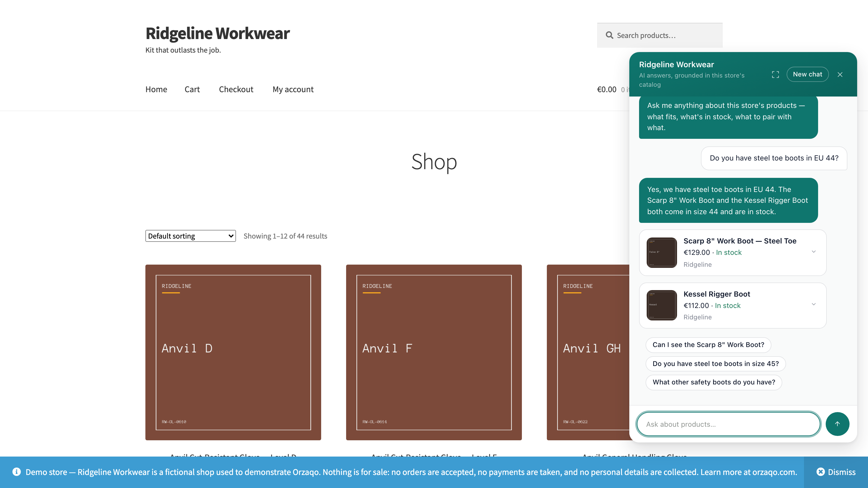Choose suggestion about steel toe boots size 45
Image resolution: width=868 pixels, height=488 pixels.
(x=715, y=364)
